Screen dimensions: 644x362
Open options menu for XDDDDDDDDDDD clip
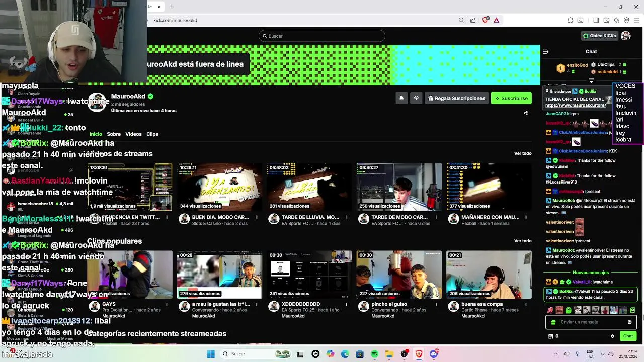tap(346, 304)
